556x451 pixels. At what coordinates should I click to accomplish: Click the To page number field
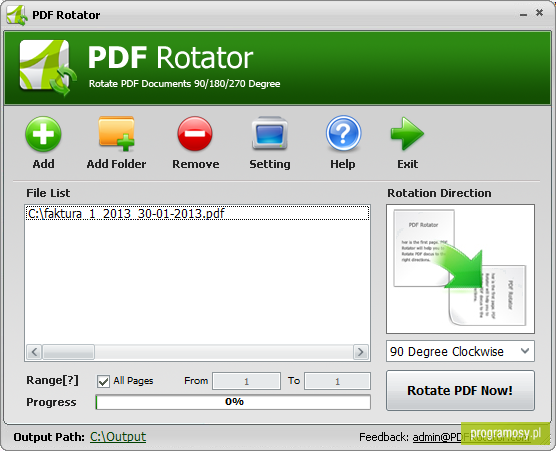click(337, 381)
